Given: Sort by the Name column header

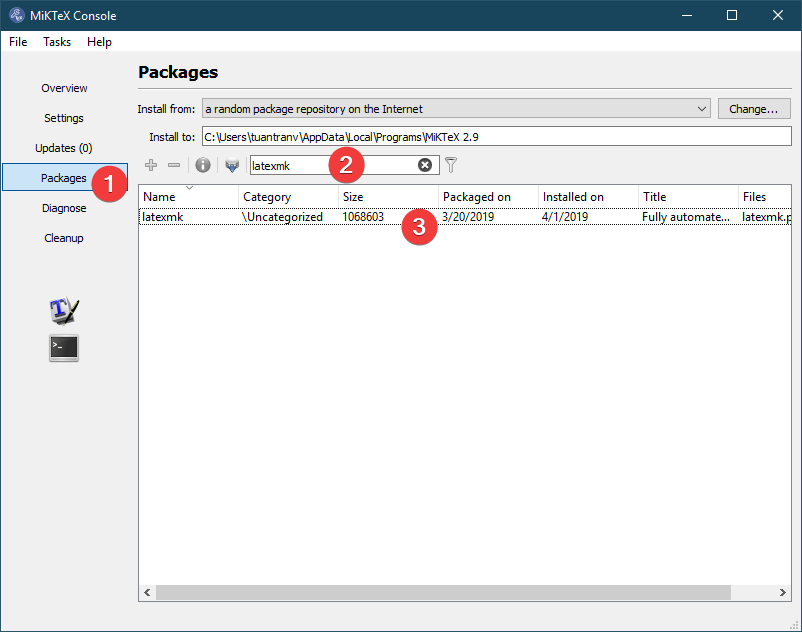Looking at the screenshot, I should [x=188, y=196].
